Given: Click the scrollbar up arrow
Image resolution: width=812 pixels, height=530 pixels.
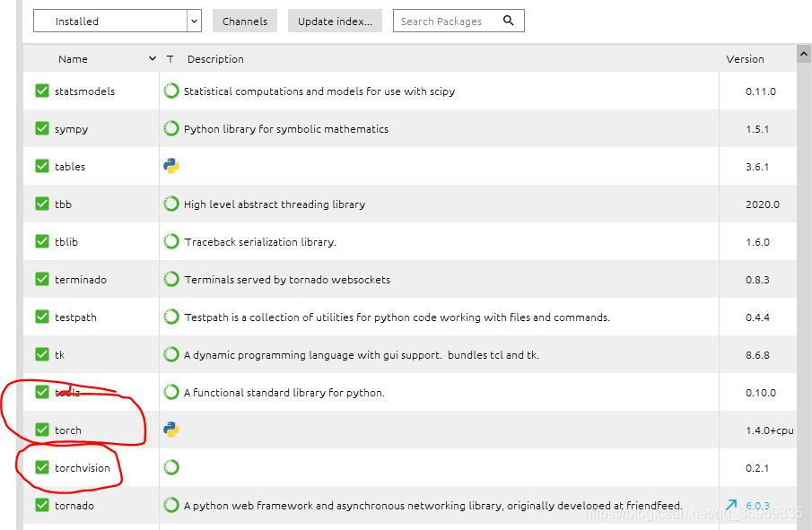Looking at the screenshot, I should click(804, 53).
